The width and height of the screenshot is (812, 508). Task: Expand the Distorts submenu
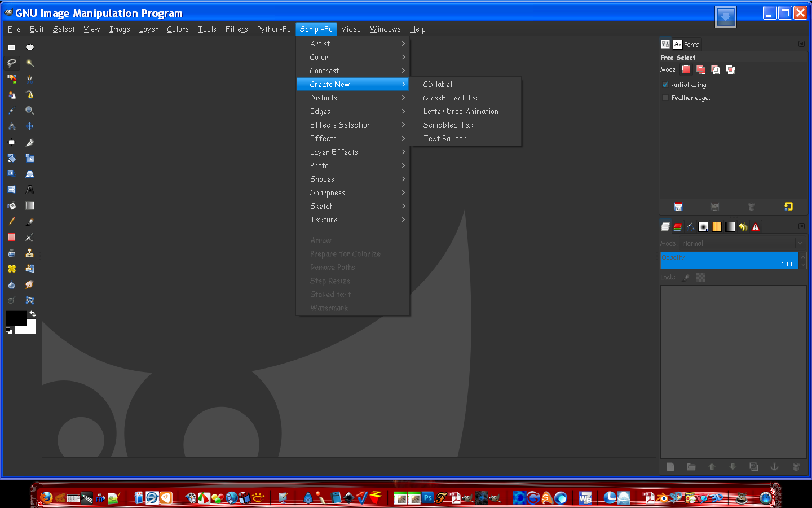pyautogui.click(x=324, y=98)
